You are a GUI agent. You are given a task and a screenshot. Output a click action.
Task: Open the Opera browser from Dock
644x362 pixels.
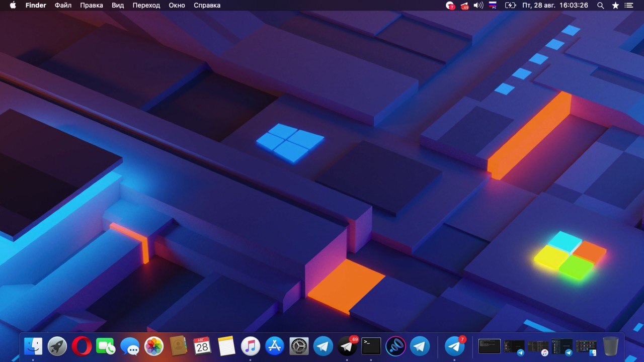click(x=82, y=346)
